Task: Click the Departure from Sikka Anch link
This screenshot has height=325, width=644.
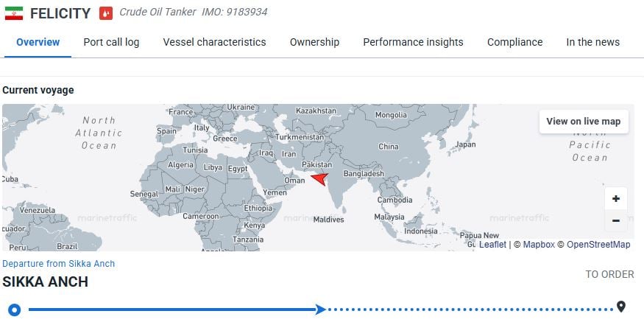Action: click(59, 263)
